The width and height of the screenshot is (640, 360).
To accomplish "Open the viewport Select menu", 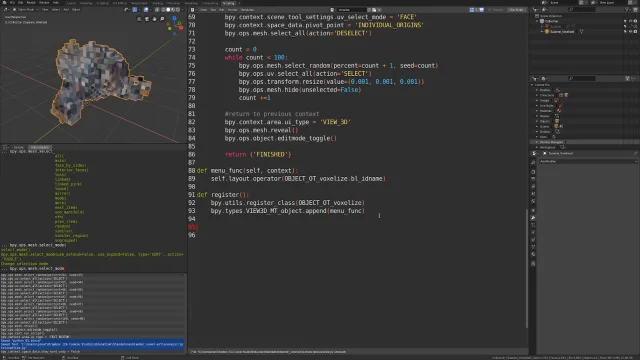I will coord(56,9).
